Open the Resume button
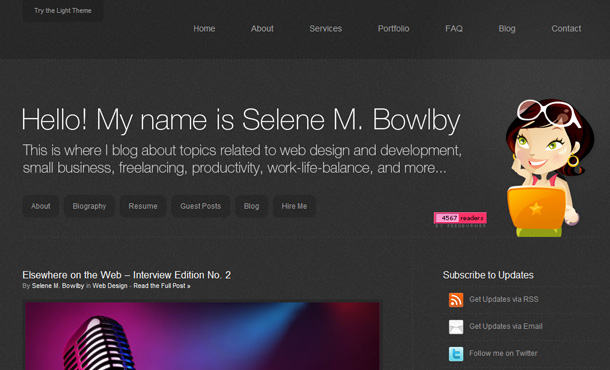 pos(143,206)
